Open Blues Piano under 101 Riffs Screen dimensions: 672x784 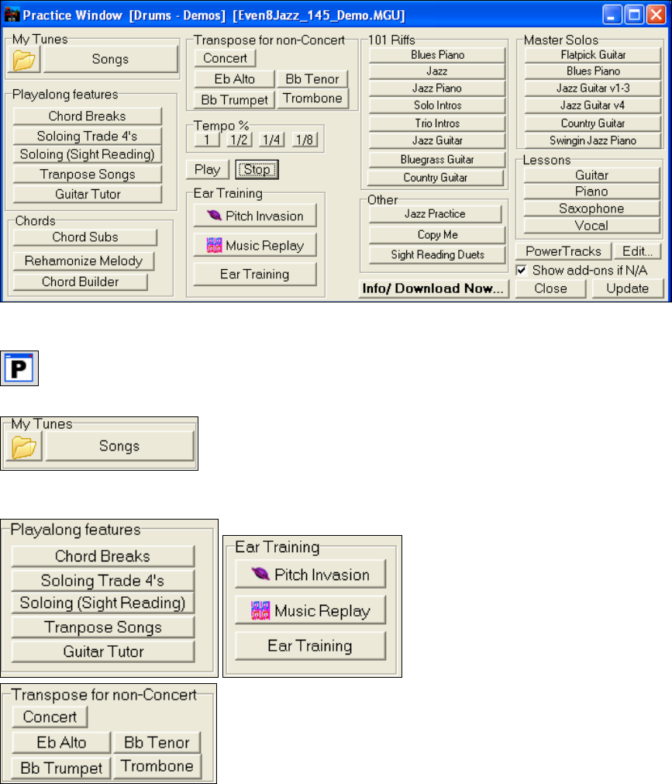tap(437, 55)
